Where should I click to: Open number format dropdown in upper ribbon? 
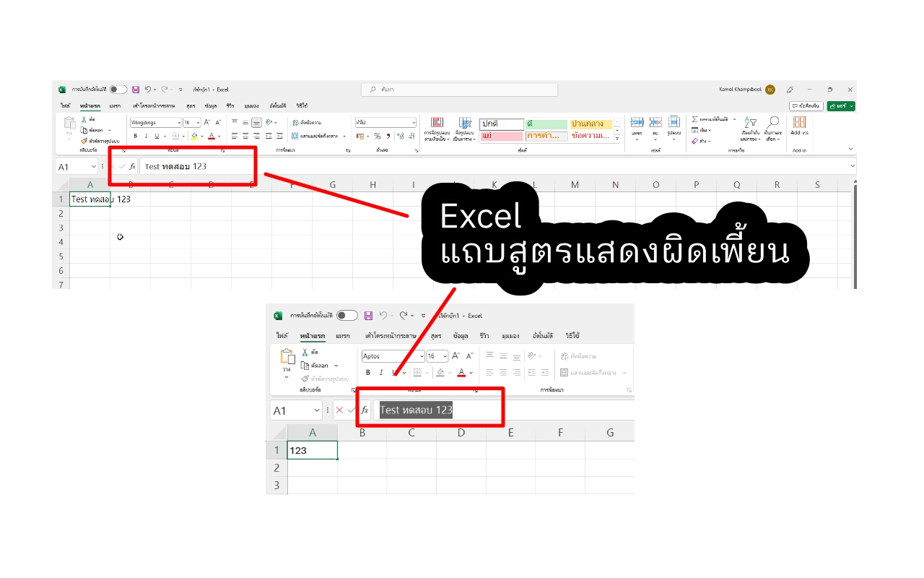point(414,122)
